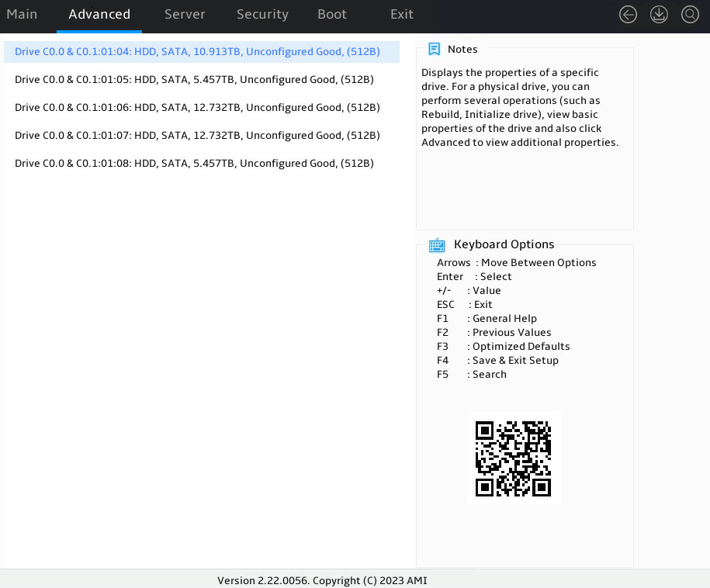Viewport: 710px width, 588px height.
Task: Click the back arrow icon
Action: [628, 15]
